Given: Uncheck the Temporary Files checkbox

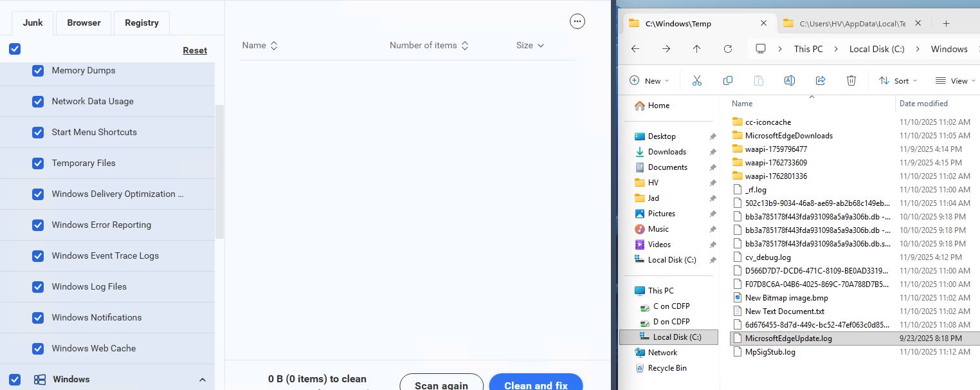Looking at the screenshot, I should 38,163.
